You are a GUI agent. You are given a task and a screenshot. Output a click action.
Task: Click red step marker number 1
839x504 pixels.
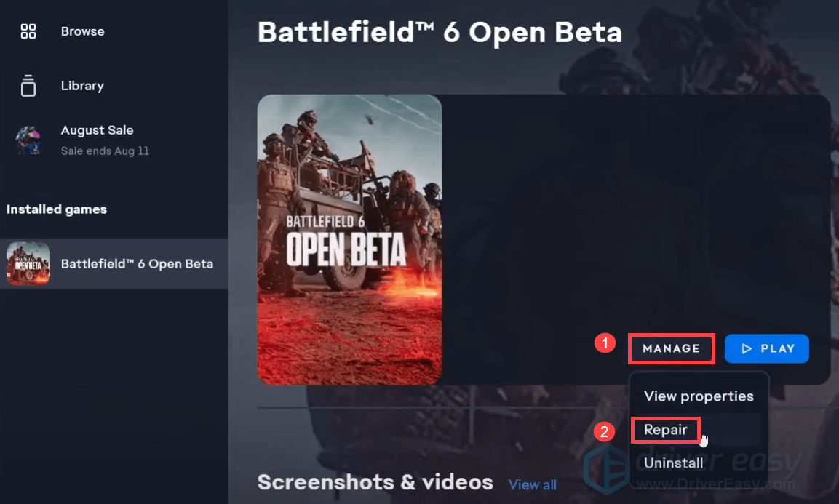605,343
